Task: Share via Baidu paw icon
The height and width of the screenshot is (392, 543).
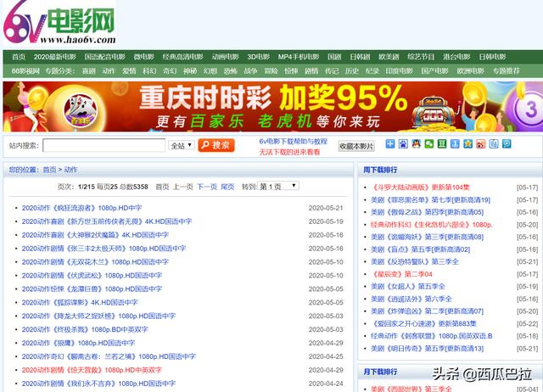Action: click(x=403, y=143)
